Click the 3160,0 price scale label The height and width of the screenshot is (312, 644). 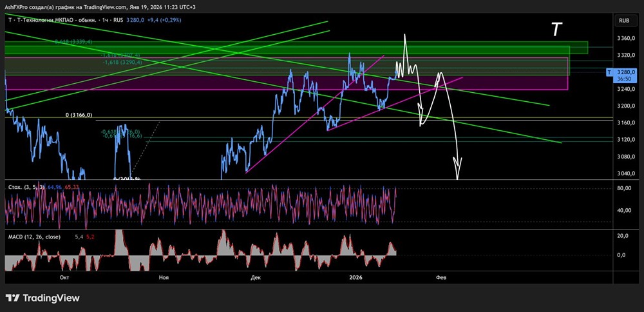pos(626,123)
